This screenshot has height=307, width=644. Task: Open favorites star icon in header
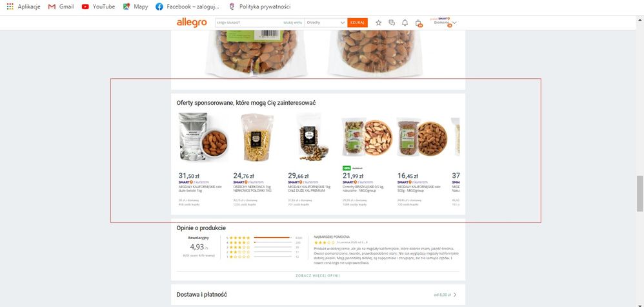pyautogui.click(x=378, y=23)
